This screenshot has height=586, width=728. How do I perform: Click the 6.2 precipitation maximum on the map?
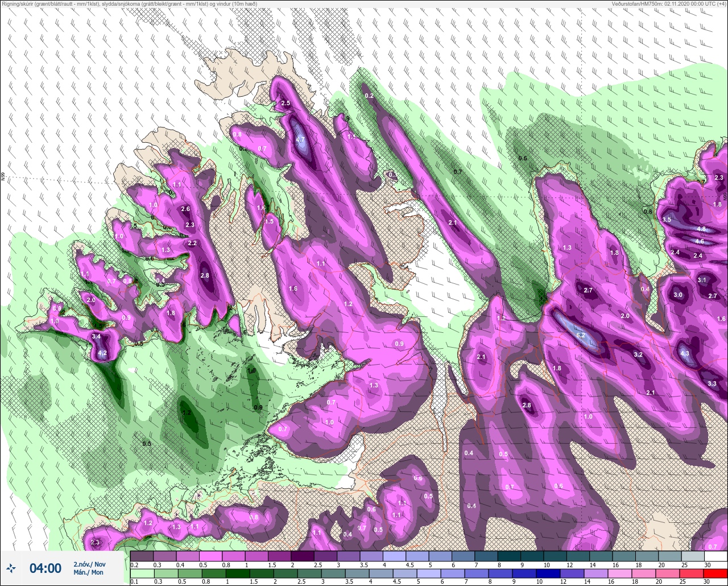tap(581, 336)
